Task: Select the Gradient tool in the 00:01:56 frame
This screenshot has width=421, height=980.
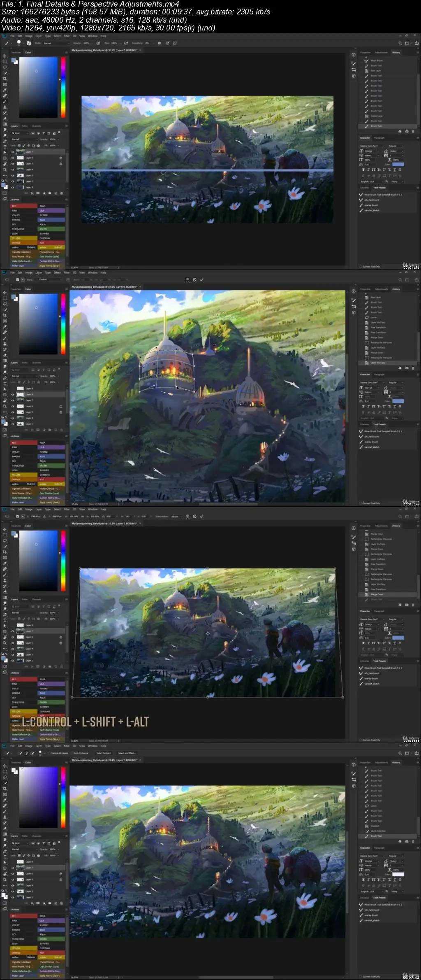Action: pyautogui.click(x=5, y=124)
